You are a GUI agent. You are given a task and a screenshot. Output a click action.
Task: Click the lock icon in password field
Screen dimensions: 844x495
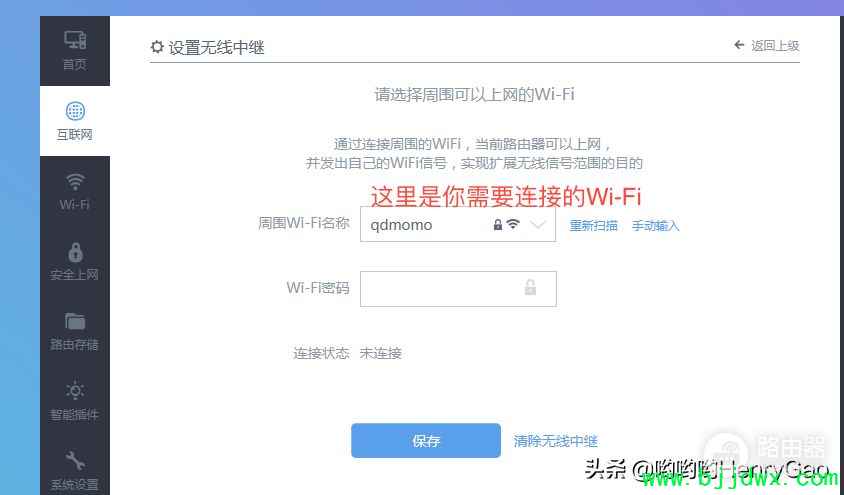[530, 288]
